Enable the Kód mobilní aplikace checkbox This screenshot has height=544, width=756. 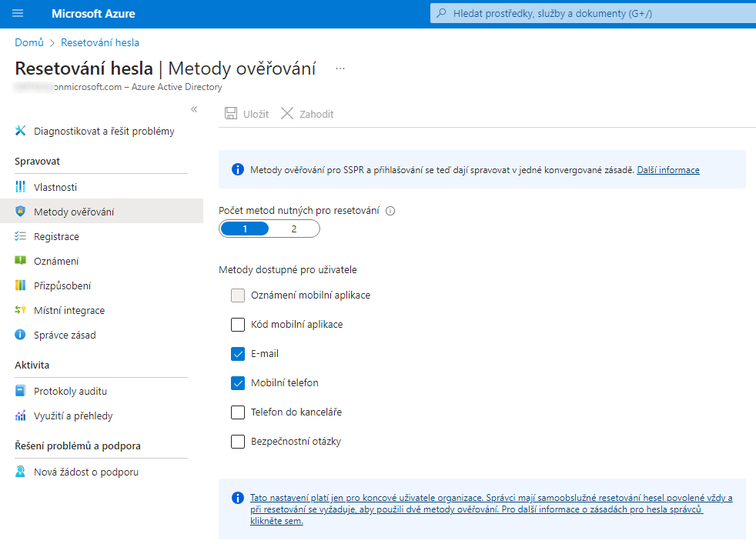point(238,325)
